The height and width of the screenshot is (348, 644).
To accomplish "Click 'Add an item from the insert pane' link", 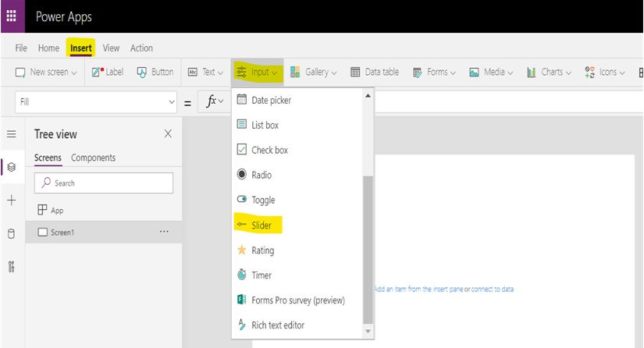I will coord(419,289).
